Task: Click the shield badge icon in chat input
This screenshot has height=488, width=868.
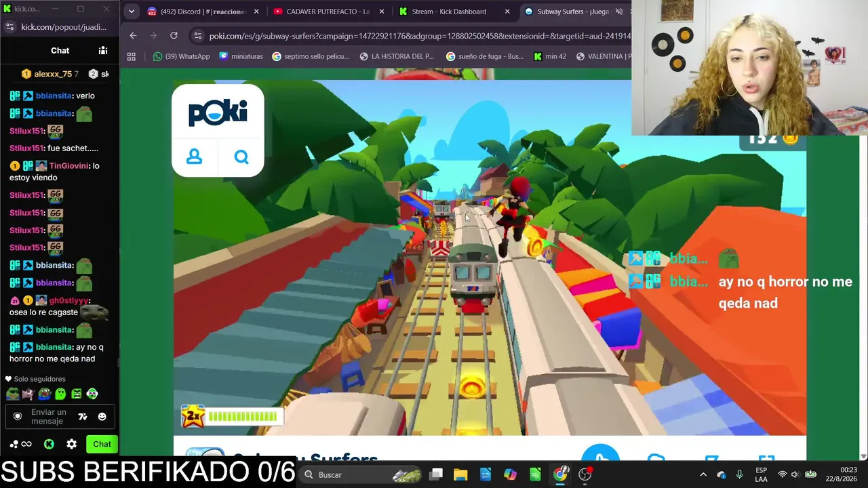Action: 18,417
